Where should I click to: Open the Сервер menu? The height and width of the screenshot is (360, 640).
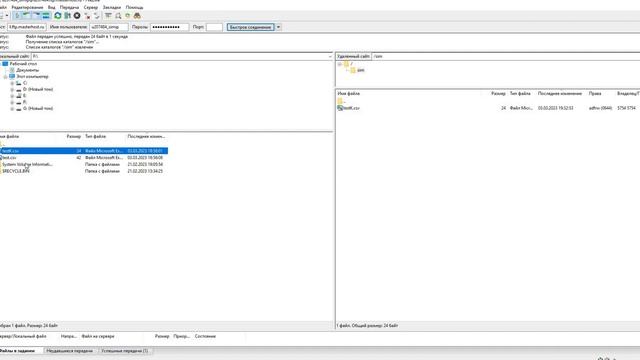(91, 7)
